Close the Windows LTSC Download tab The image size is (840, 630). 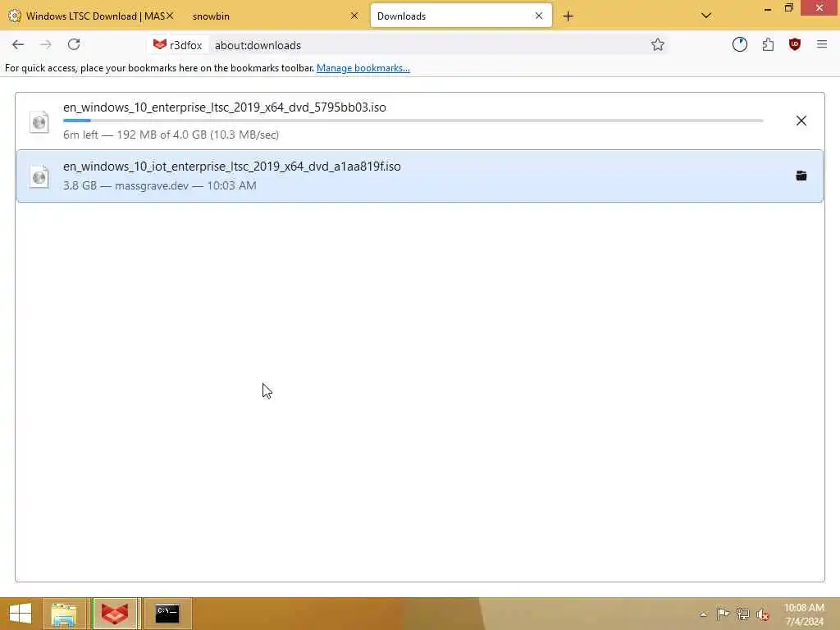[x=170, y=16]
